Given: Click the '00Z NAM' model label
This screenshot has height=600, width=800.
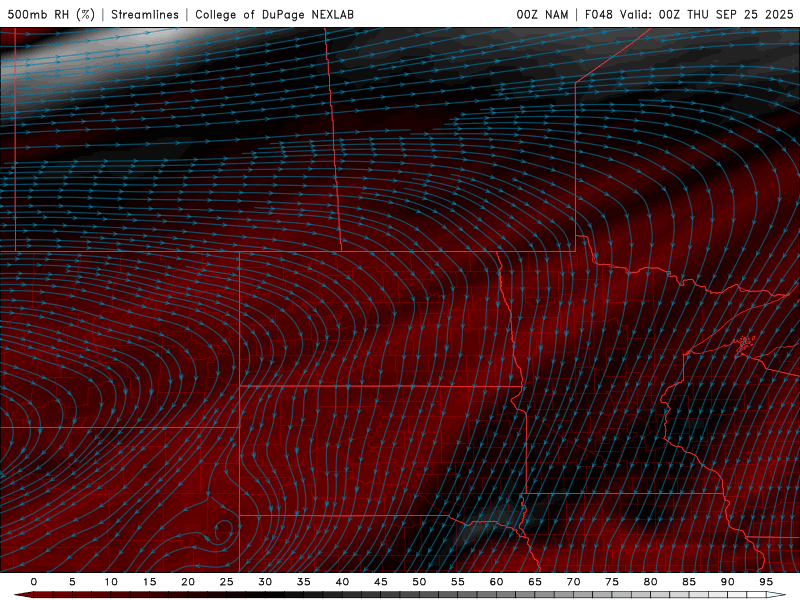Looking at the screenshot, I should pyautogui.click(x=542, y=14).
